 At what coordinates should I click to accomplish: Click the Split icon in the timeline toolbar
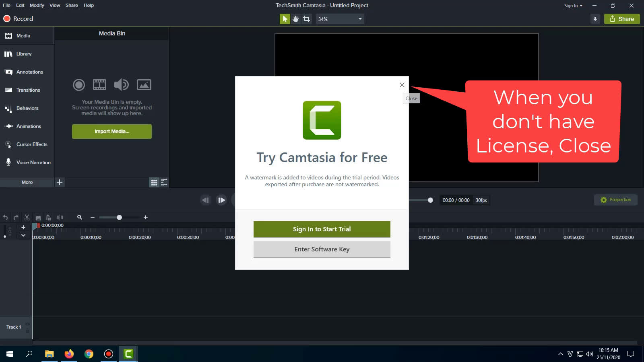(x=60, y=217)
